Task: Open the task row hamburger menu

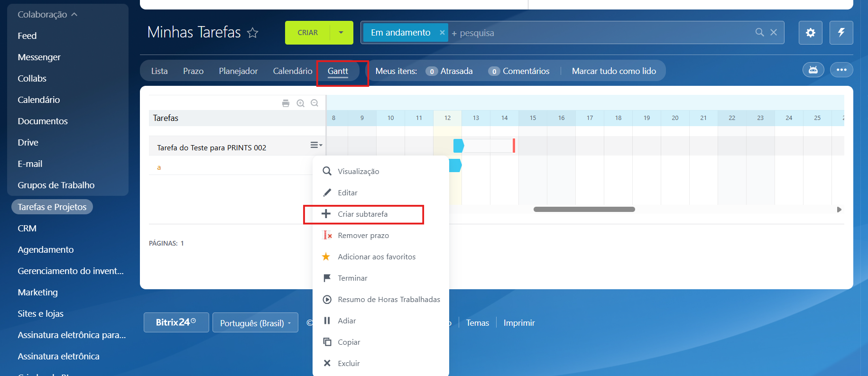Action: tap(316, 145)
